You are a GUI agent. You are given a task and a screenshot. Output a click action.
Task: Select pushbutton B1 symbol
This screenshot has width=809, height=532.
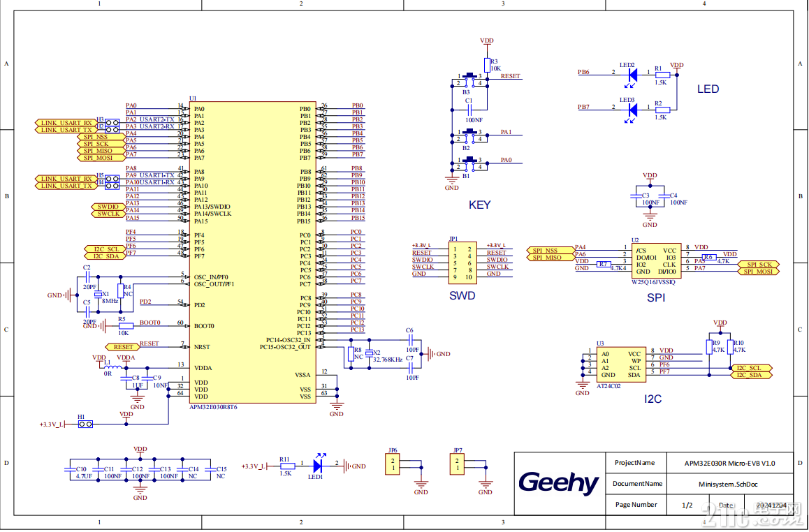coord(469,163)
